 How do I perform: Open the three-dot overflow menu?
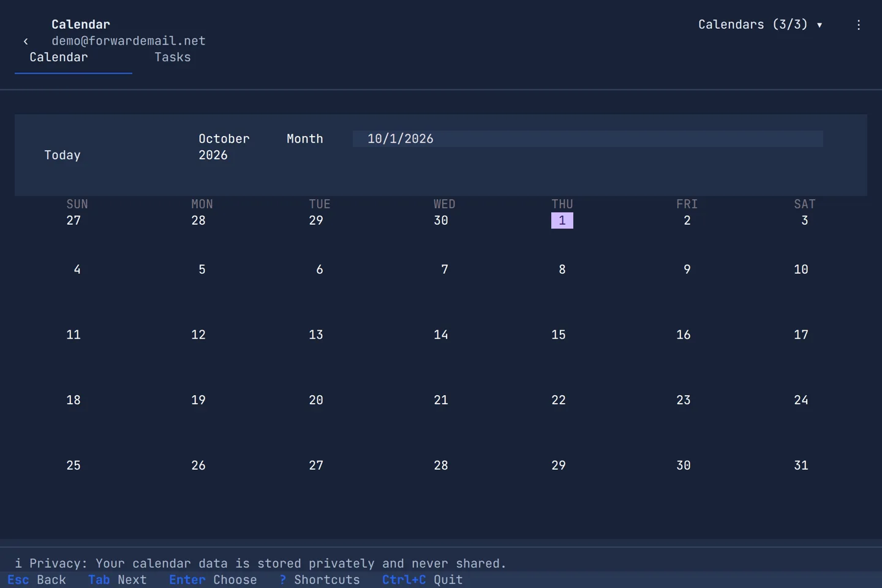pos(859,24)
